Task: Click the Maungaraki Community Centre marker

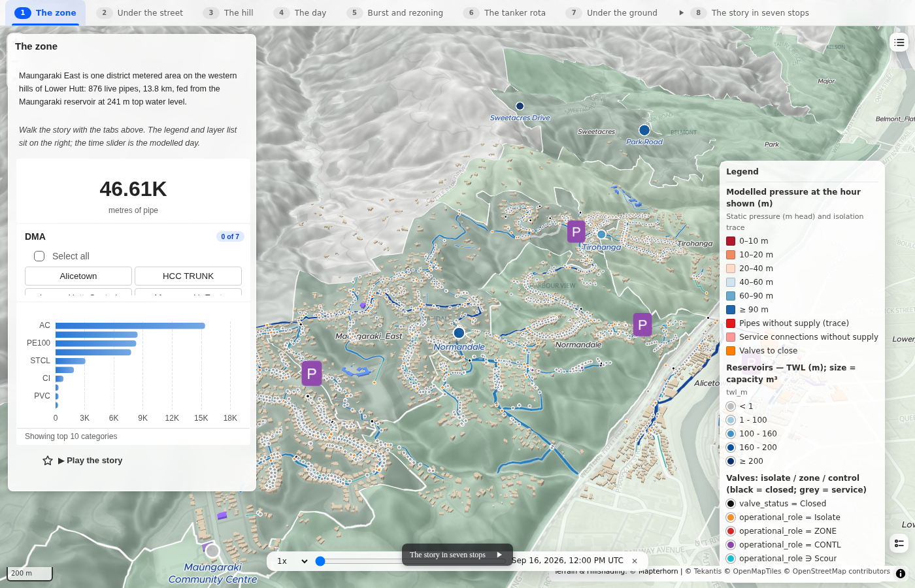Action: (x=212, y=551)
